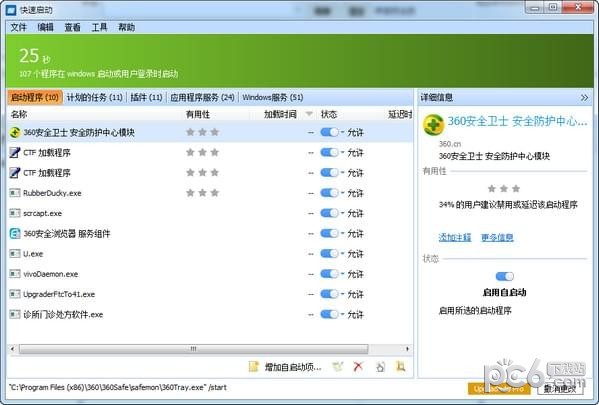This screenshot has width=599, height=405.
Task: Sort list by 有用性 column header
Action: [x=198, y=114]
